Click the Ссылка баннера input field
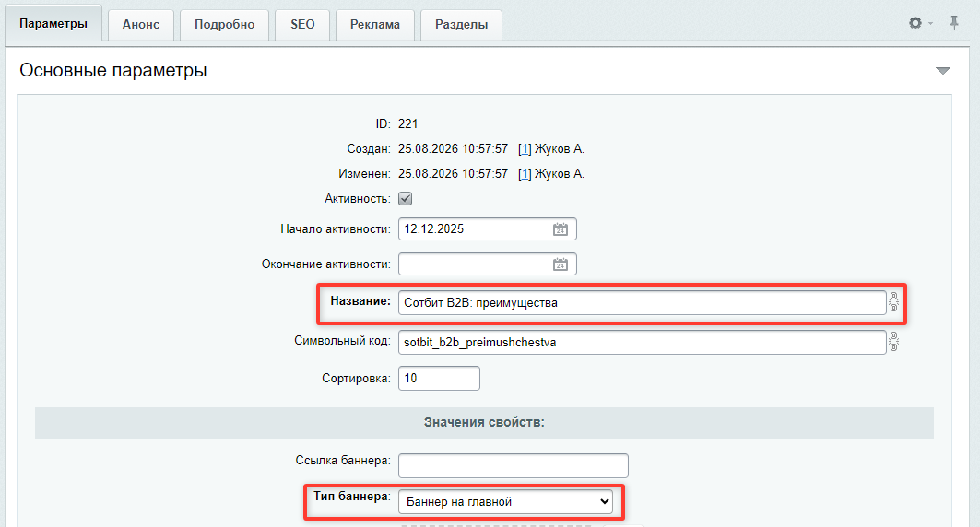This screenshot has width=980, height=527. pyautogui.click(x=514, y=466)
